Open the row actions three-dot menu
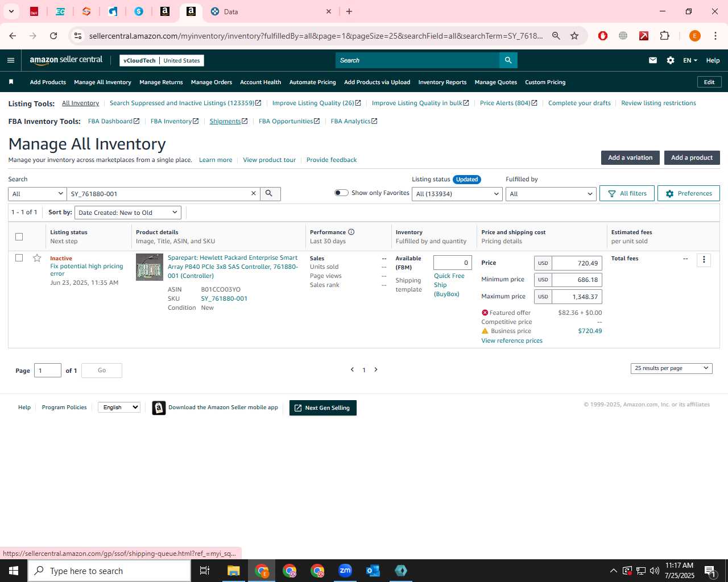This screenshot has width=728, height=582. (x=704, y=260)
